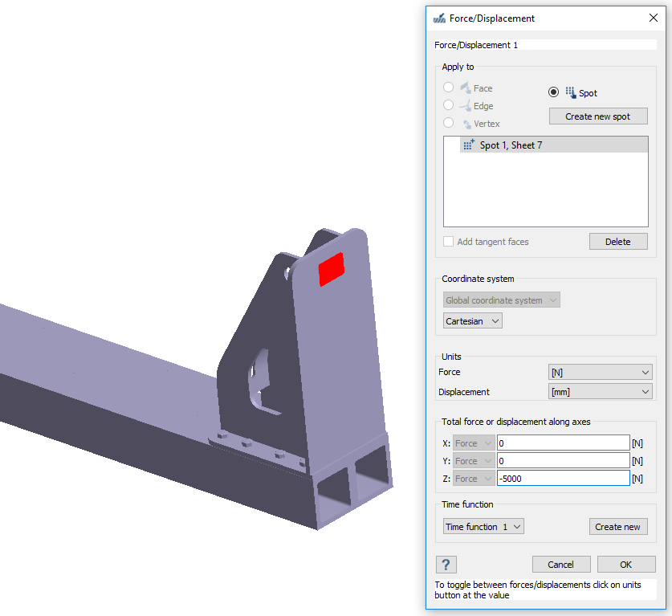This screenshot has height=616, width=672.
Task: Click the help question mark icon
Action: click(446, 564)
